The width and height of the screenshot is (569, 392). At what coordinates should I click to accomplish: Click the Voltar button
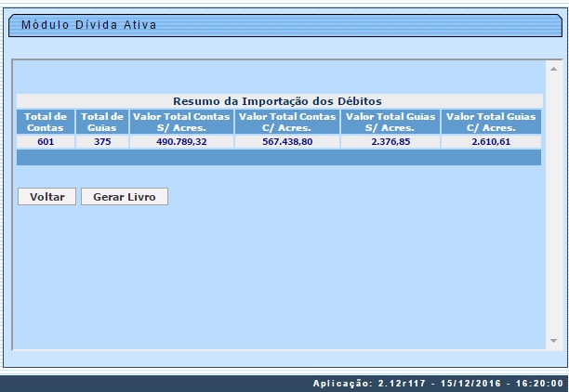46,197
